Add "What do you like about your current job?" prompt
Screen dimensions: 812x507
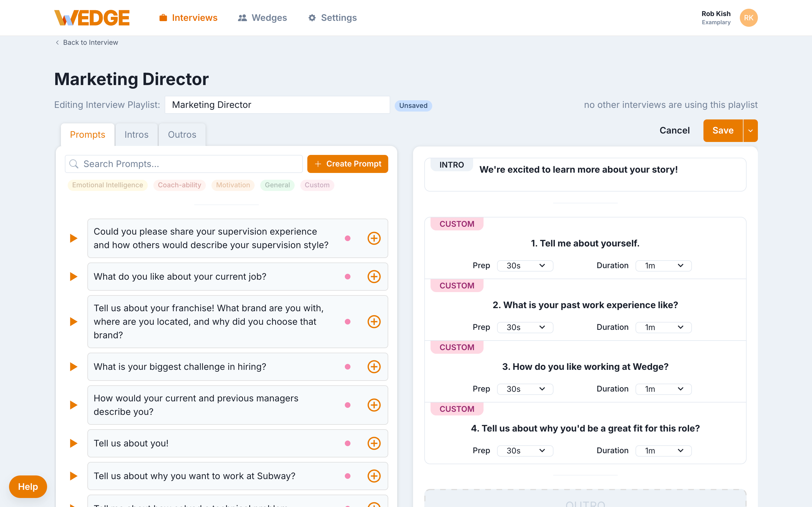[x=374, y=277]
